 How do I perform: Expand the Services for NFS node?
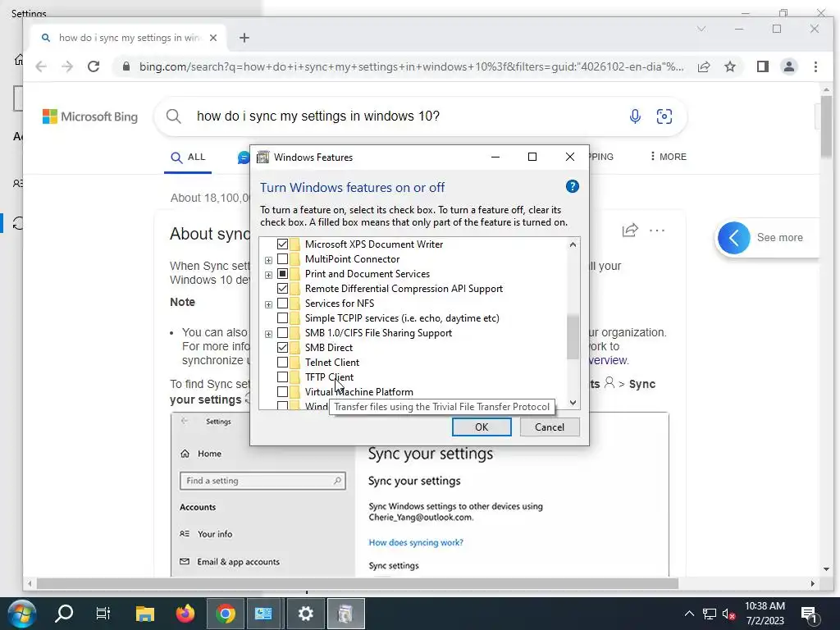point(268,304)
